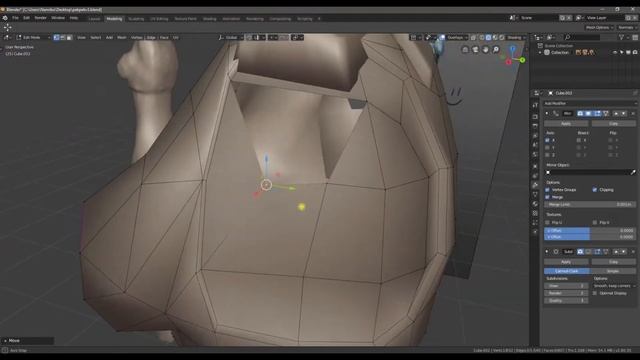Toggle the Merge checkbox

click(x=547, y=197)
